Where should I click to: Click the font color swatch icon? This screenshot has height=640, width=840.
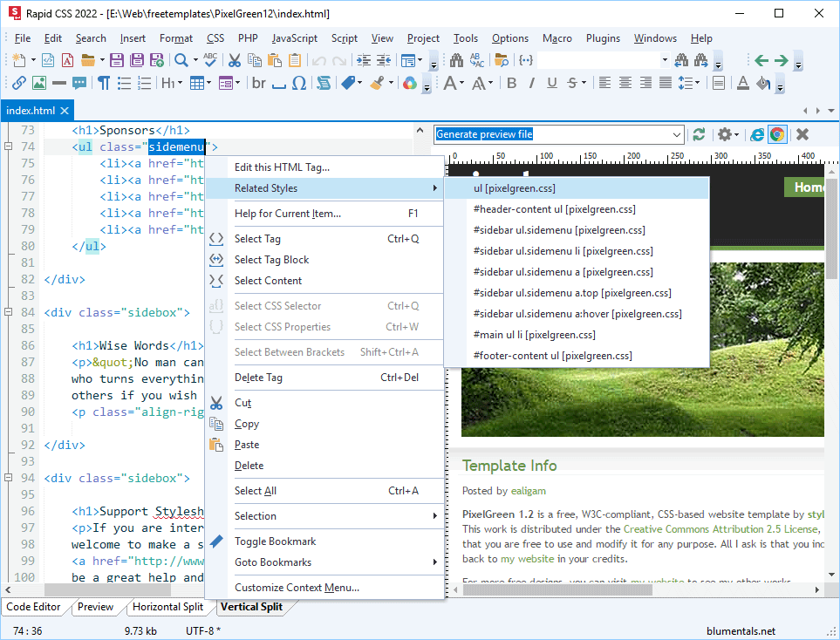(742, 83)
